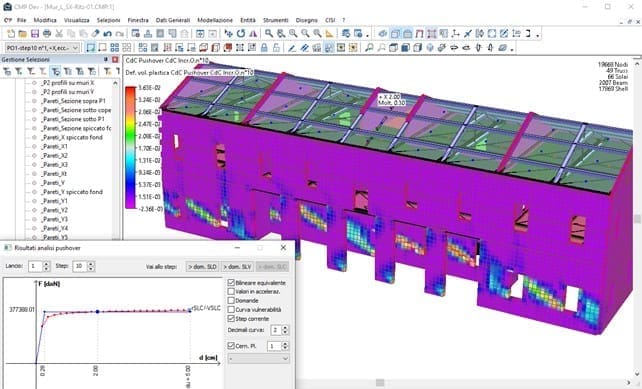Click the first magnifying glass zoom icon
642x389 pixels.
click(269, 34)
